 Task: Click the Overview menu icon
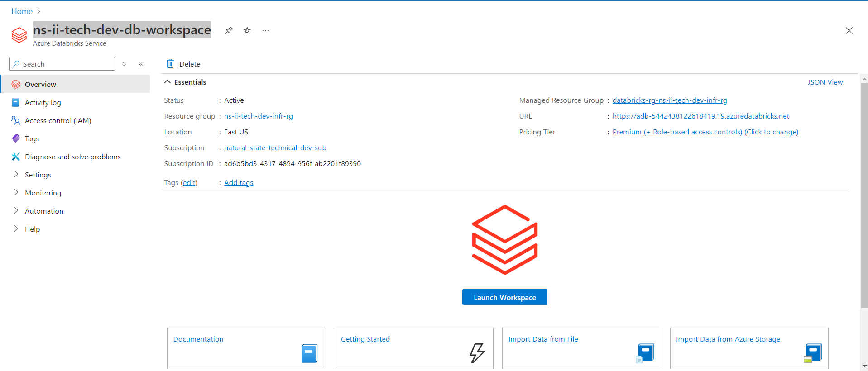[x=16, y=84]
